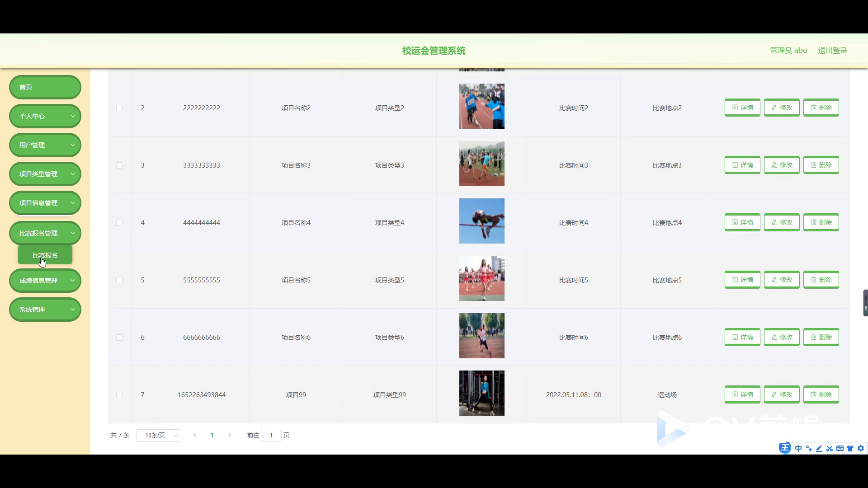
Task: Click the 管理员 abo account label
Action: pyautogui.click(x=788, y=51)
